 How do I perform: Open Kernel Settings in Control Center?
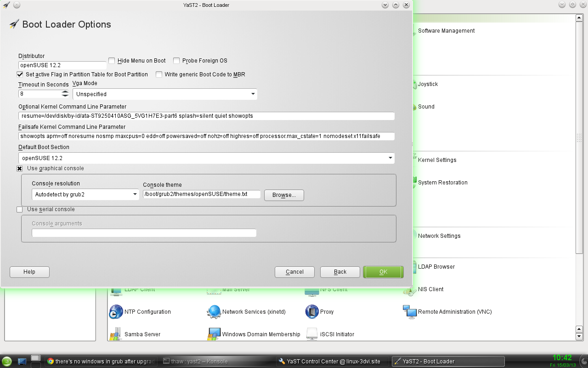tap(437, 160)
